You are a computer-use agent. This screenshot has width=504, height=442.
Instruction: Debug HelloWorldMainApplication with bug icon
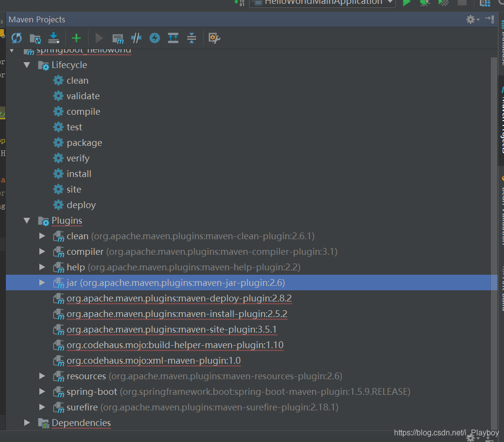(x=425, y=2)
